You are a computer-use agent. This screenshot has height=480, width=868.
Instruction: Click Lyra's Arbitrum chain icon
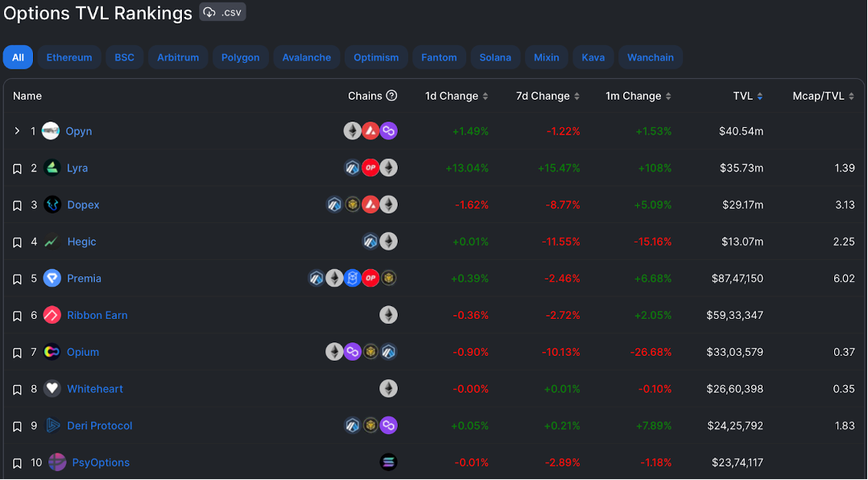coord(353,168)
